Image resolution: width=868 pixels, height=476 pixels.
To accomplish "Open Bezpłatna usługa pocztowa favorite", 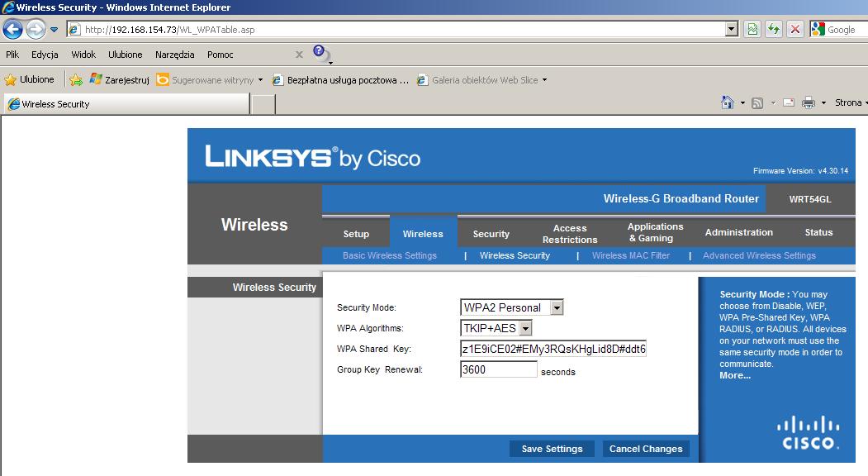I will [x=341, y=80].
